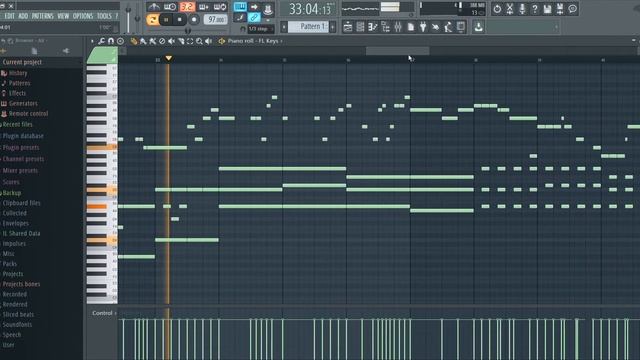Click the orange playhead marker on timeline
Viewport: 640px width, 360px height.
click(169, 58)
